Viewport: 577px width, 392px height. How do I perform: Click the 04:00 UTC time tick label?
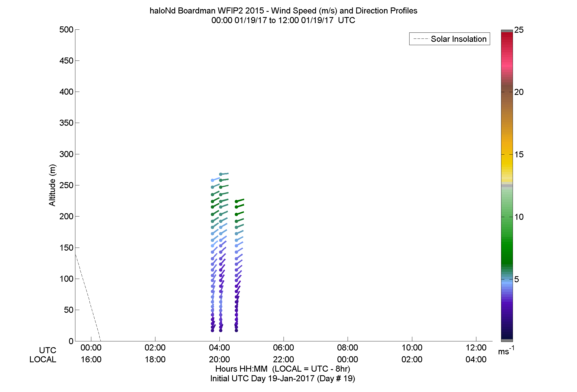click(x=219, y=347)
